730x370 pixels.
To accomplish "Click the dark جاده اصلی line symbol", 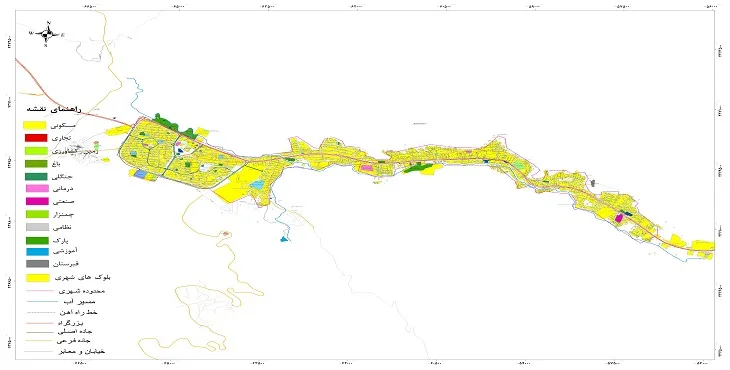I will [39, 332].
